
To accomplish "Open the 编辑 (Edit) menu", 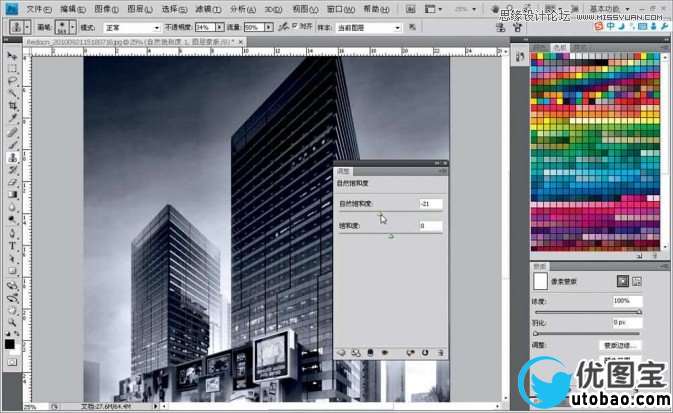I will tap(73, 9).
